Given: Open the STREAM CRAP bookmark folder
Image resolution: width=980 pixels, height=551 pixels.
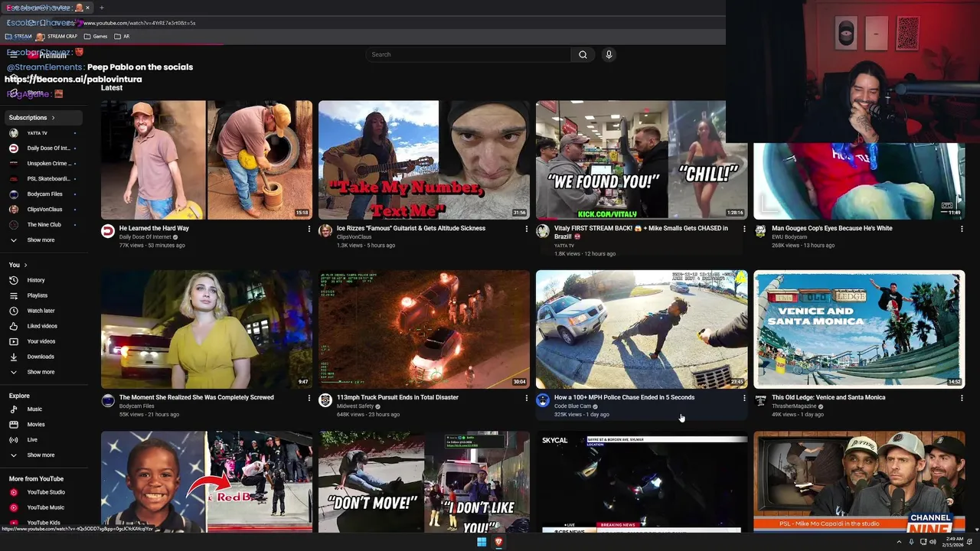Looking at the screenshot, I should (56, 36).
